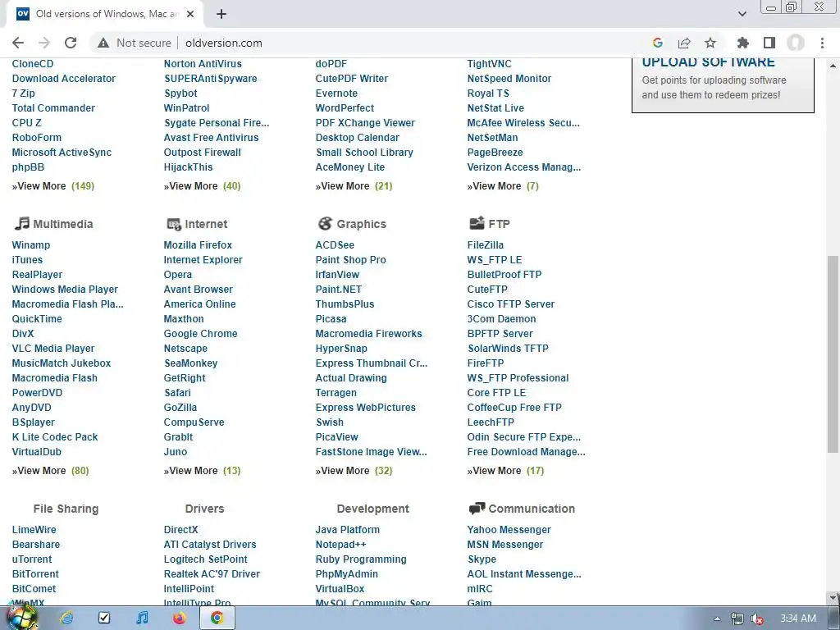840x630 pixels.
Task: Click the Not secure warning icon
Action: 103,43
